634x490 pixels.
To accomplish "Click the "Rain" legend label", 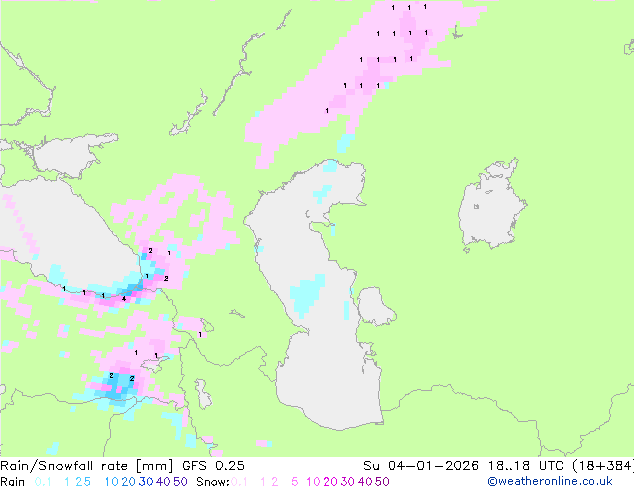I will coord(13,482).
